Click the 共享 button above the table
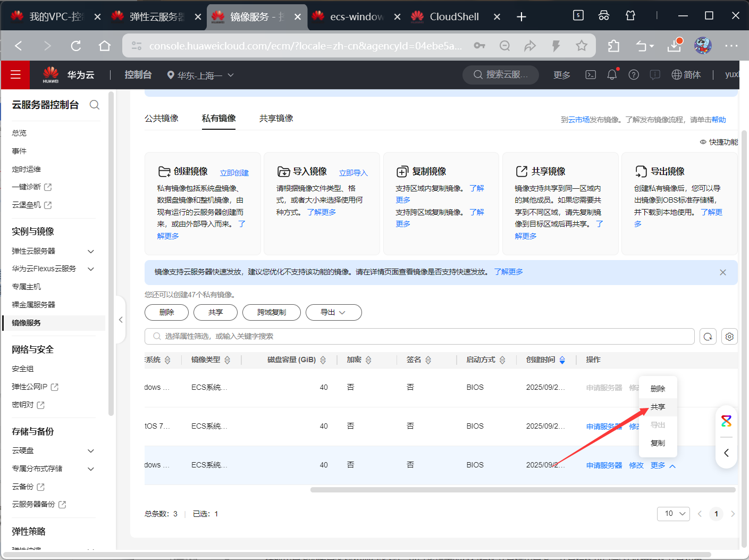 pyautogui.click(x=215, y=313)
